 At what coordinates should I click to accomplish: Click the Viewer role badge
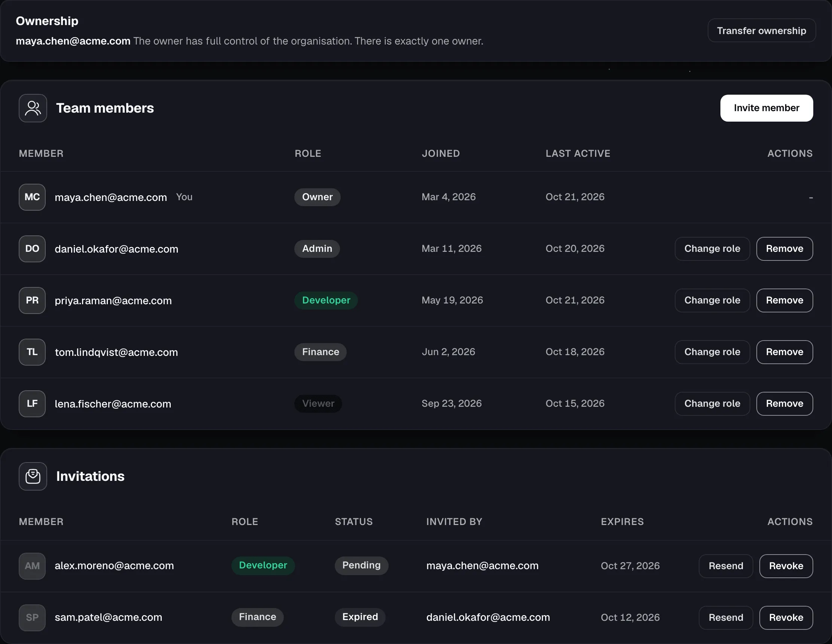point(318,404)
